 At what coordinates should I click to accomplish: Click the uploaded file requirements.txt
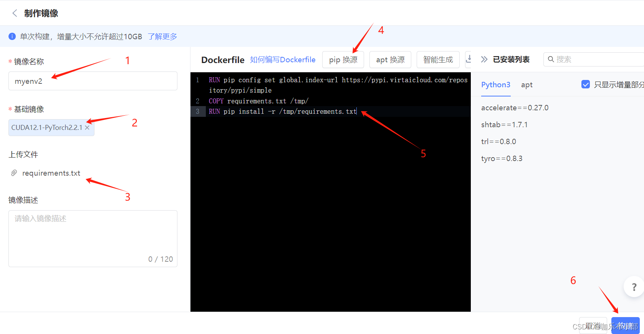click(x=51, y=173)
